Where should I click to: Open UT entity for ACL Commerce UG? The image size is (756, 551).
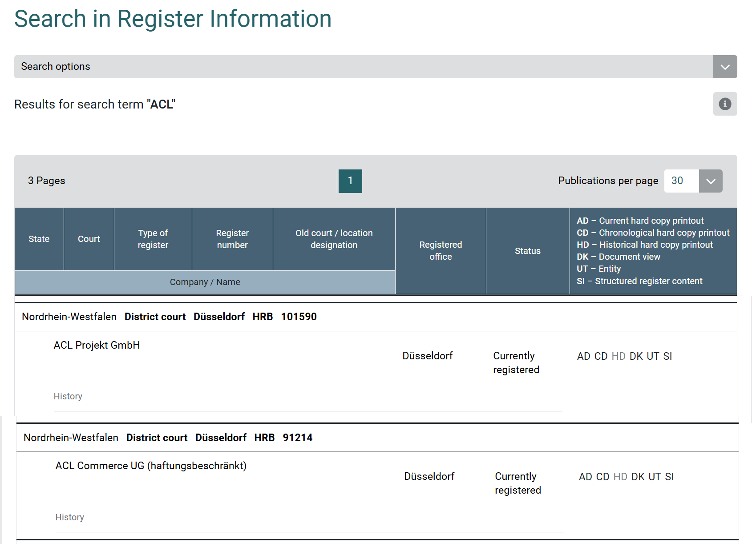(x=655, y=477)
